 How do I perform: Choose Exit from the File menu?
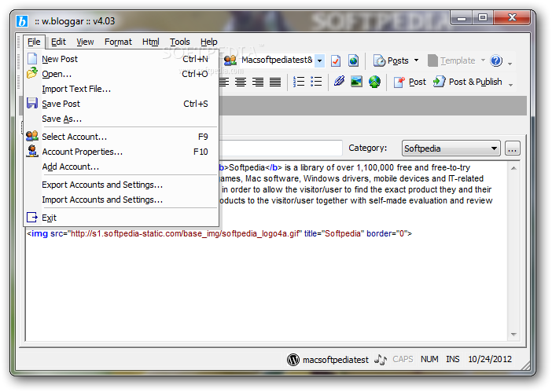pyautogui.click(x=121, y=218)
